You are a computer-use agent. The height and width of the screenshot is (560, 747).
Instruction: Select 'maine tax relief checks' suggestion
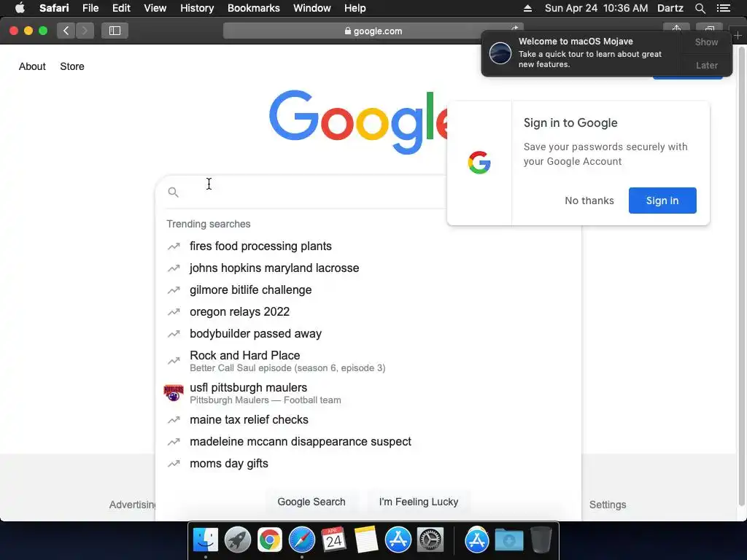point(368,420)
